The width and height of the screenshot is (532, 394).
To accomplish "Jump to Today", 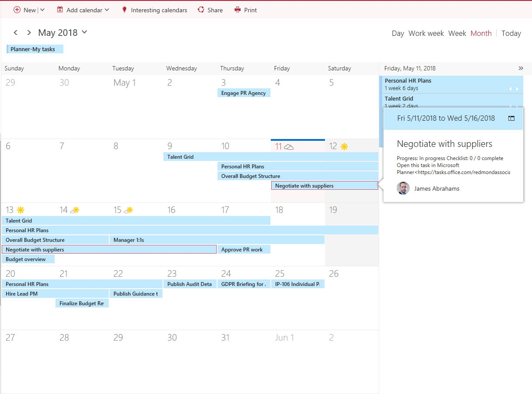I will point(511,33).
